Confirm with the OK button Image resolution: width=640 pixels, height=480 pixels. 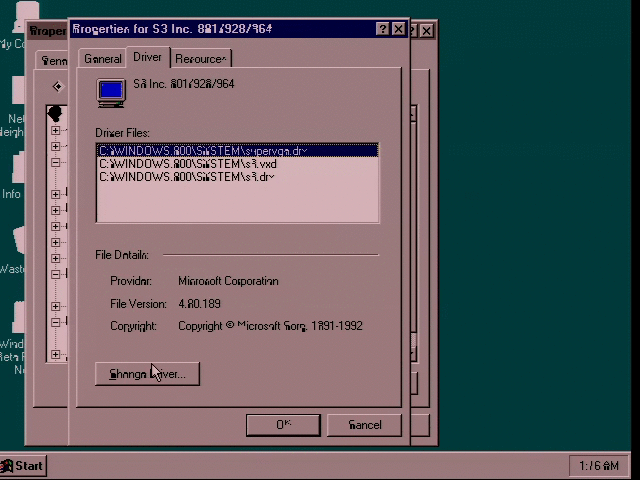click(x=283, y=425)
